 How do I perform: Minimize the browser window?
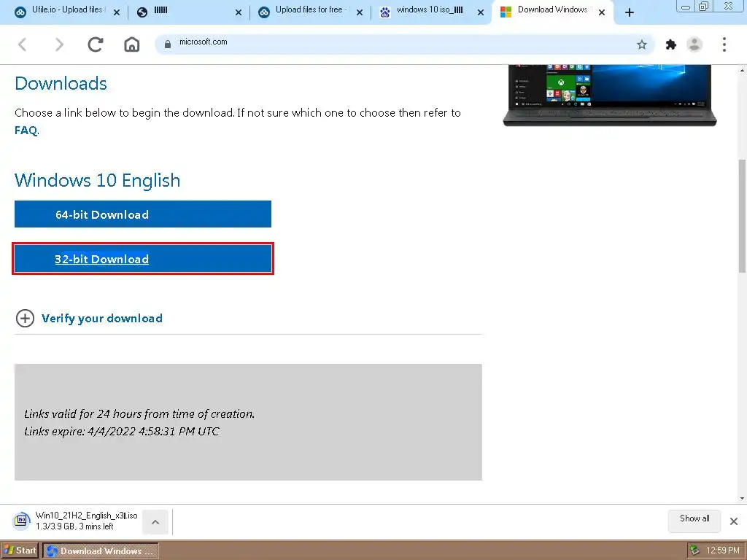686,7
